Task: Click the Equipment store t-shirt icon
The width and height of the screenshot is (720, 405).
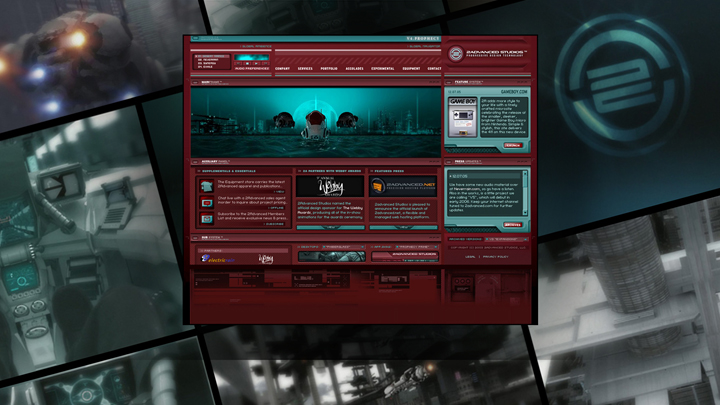Action: click(x=207, y=186)
